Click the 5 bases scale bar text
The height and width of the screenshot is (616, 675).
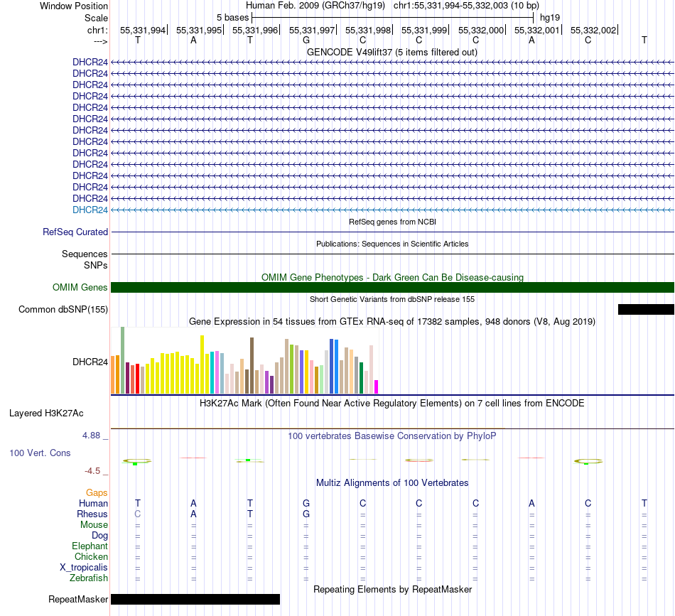coord(232,18)
